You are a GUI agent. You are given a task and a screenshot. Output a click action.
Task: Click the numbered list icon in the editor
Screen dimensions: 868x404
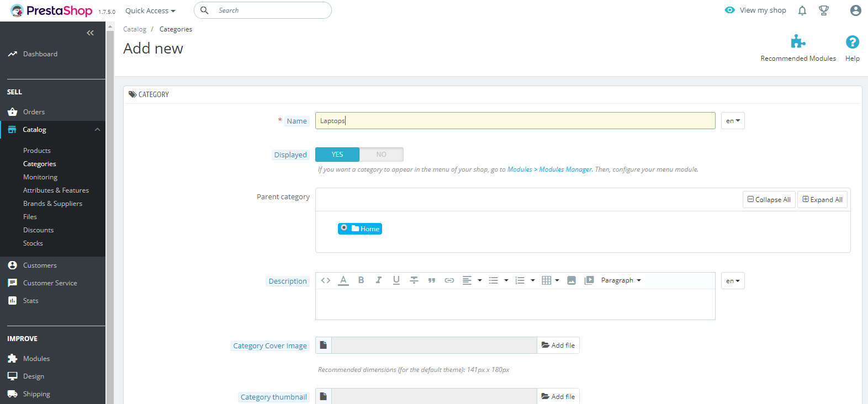coord(520,280)
